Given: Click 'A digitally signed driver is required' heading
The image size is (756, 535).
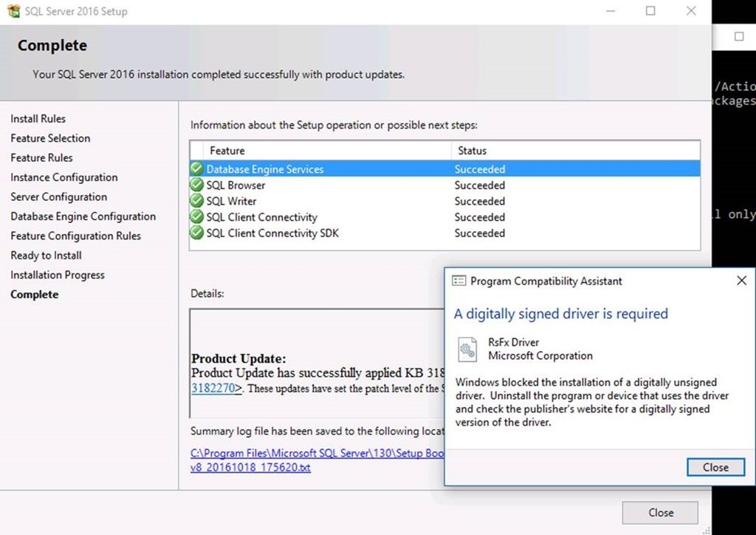Looking at the screenshot, I should [x=561, y=313].
